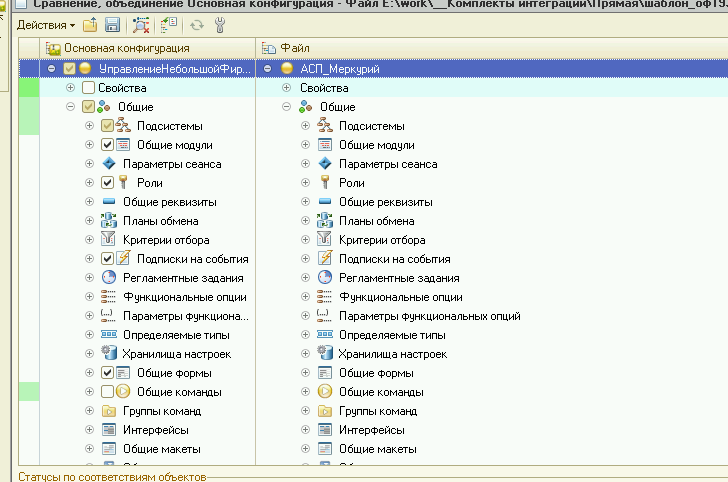Uncheck the Роли checkbox
This screenshot has height=482, width=728.
108,183
